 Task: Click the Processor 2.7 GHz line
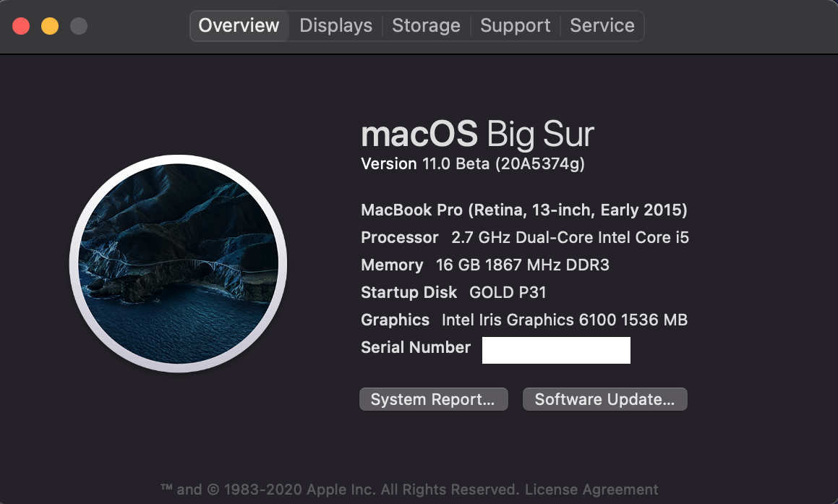(x=525, y=237)
